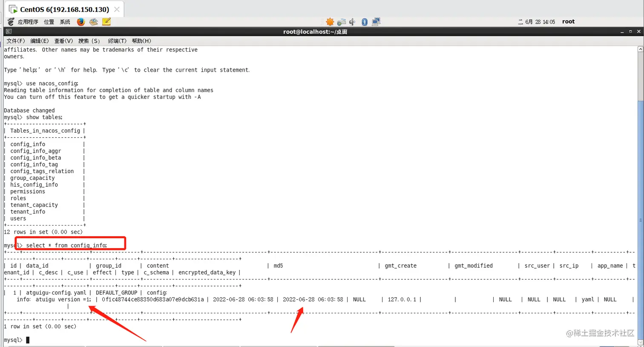Open the terminal 搜索 (S) menu
This screenshot has width=644, height=347.
pos(89,41)
